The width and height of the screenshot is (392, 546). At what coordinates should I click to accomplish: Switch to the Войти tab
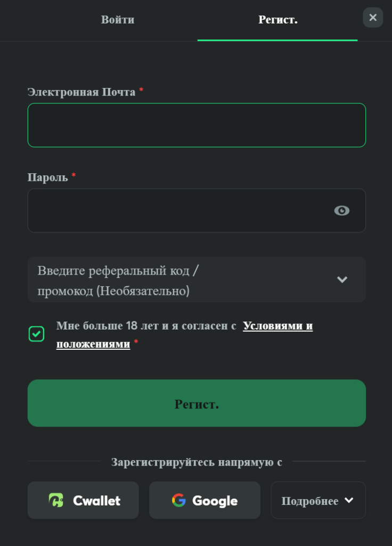118,20
